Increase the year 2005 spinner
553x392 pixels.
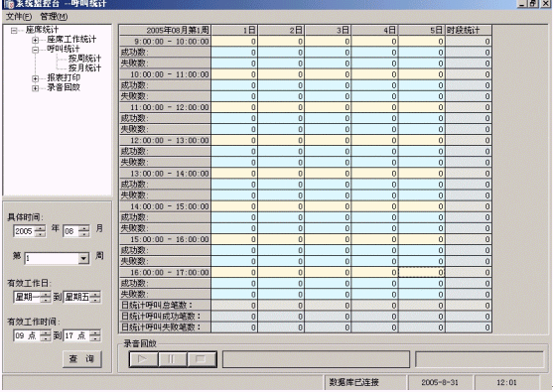41,228
